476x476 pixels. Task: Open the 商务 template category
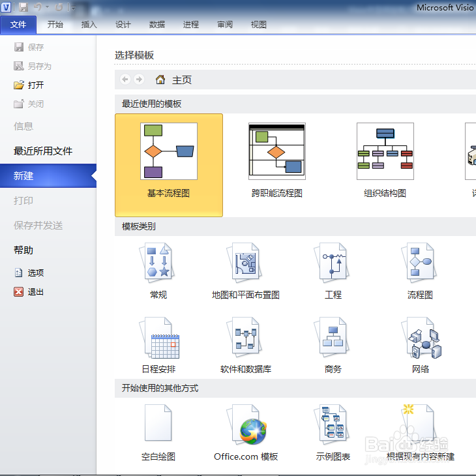point(333,345)
